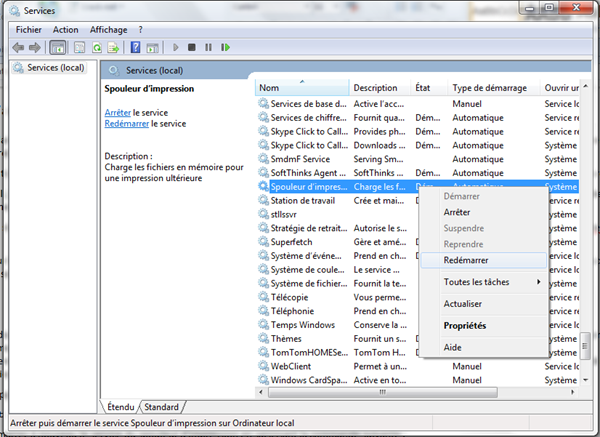Click the Arrêter le service link
The width and height of the screenshot is (600, 437).
tap(118, 112)
